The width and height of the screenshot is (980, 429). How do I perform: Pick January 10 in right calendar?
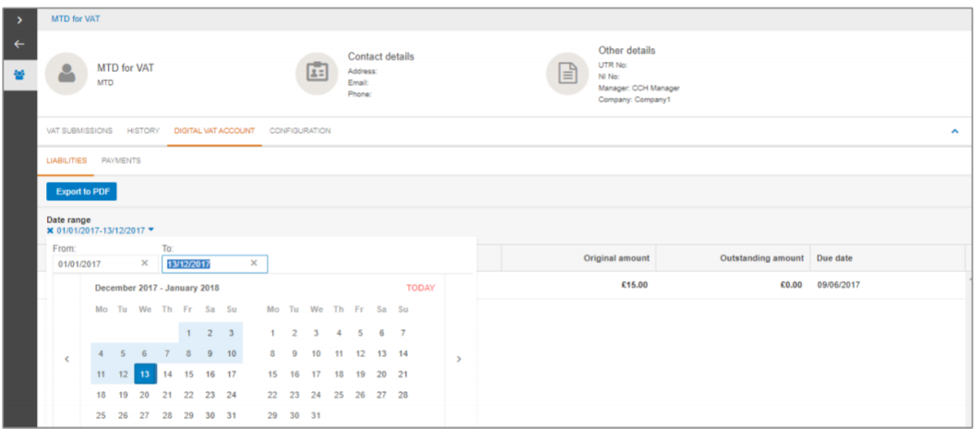pos(317,353)
